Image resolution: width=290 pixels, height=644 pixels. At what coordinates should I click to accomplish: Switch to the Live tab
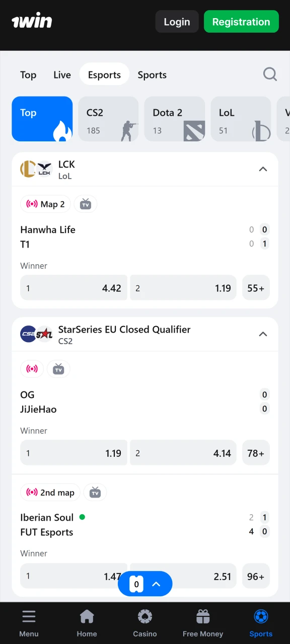click(62, 75)
